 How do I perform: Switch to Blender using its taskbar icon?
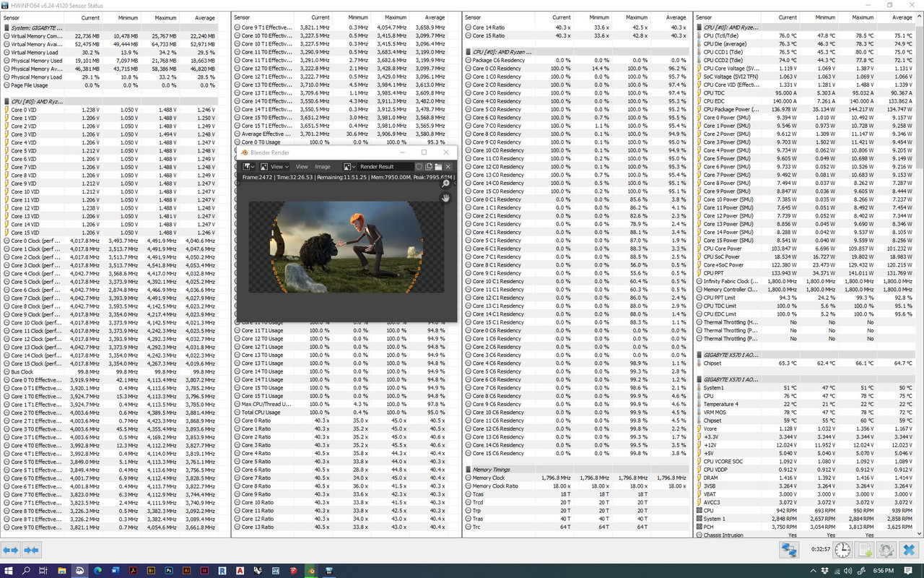(312, 571)
